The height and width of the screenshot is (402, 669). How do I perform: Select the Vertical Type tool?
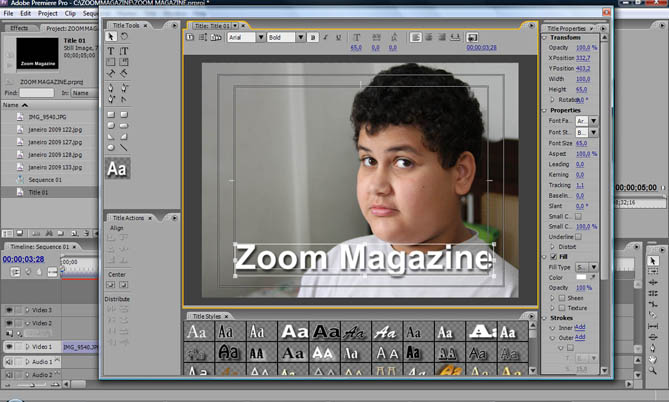[124, 51]
